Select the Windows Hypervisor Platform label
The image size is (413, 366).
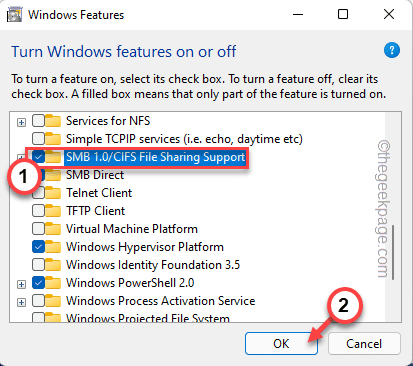145,247
